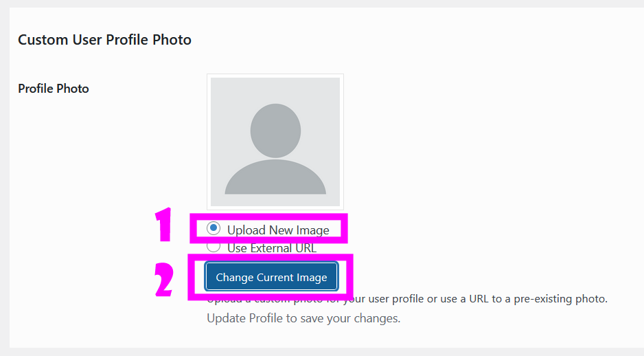Click the pink number 1 annotation
644x356 pixels.
pyautogui.click(x=163, y=225)
